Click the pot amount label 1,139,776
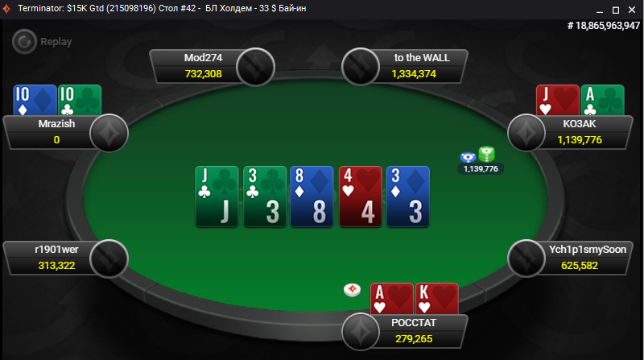 [x=481, y=169]
